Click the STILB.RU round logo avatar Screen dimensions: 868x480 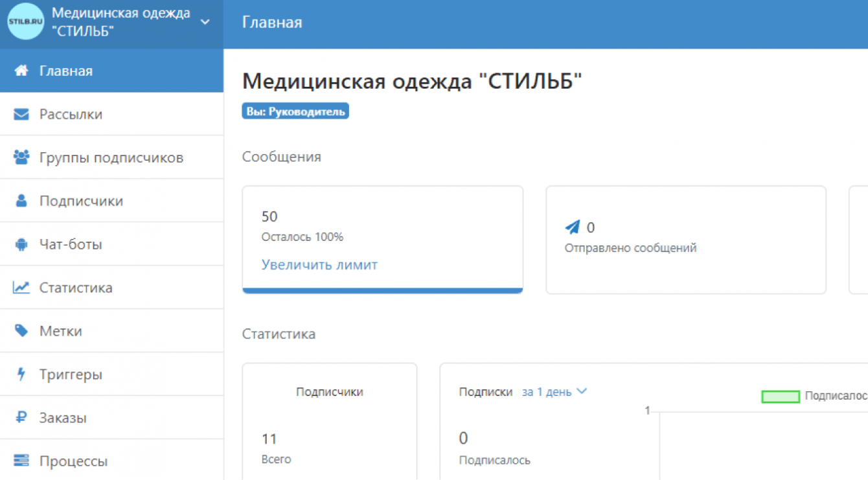pyautogui.click(x=25, y=21)
